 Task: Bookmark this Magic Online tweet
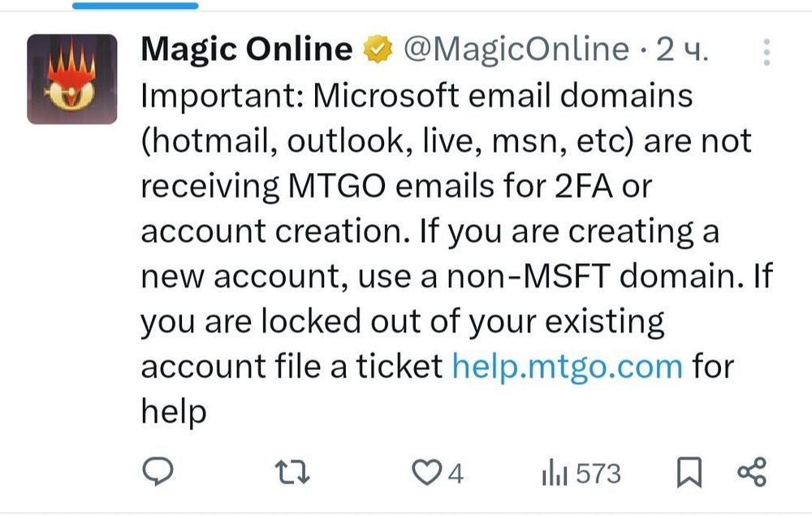[689, 472]
